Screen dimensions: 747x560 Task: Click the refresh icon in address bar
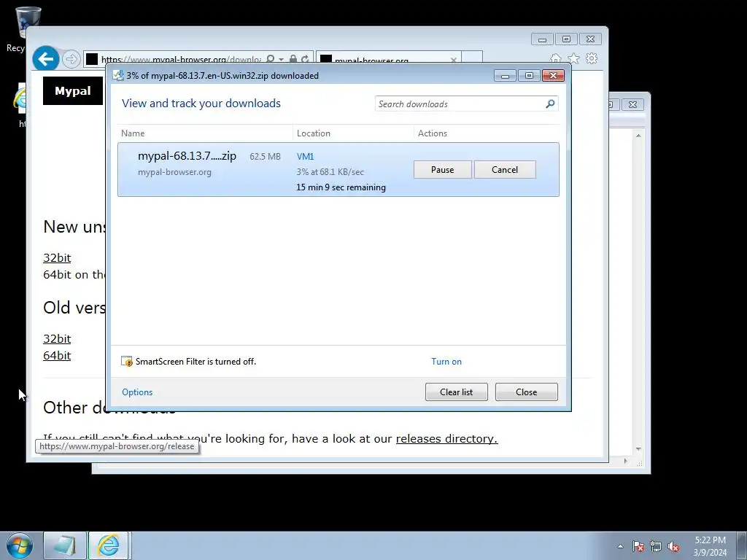(x=305, y=59)
